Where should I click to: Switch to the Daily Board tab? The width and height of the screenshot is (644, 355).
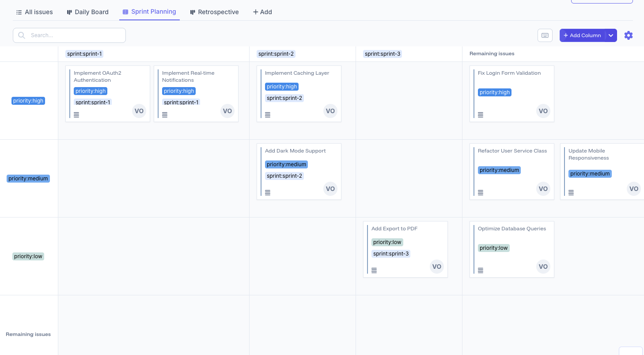(x=87, y=12)
